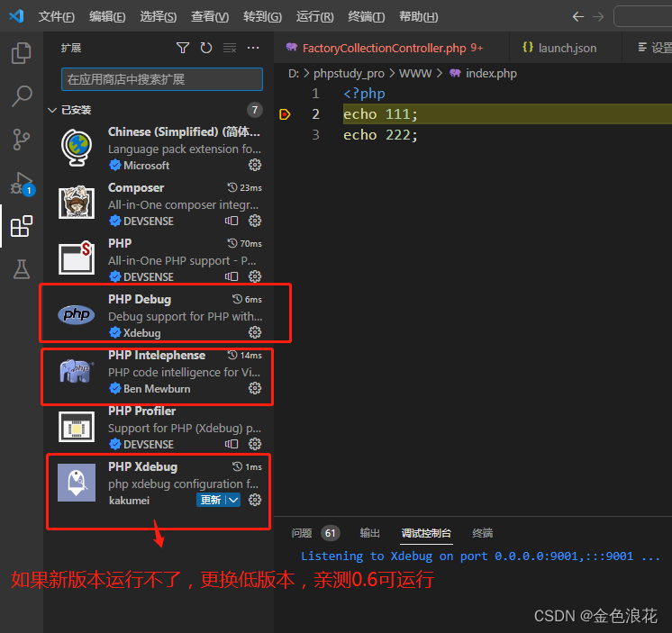Clear extension search results icon
This screenshot has height=633, width=672.
(230, 48)
